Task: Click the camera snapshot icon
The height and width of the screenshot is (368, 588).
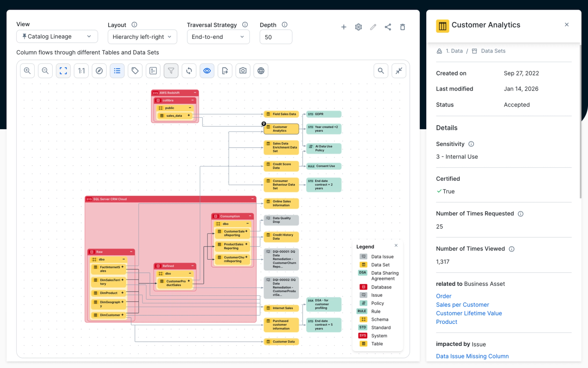Action: tap(243, 71)
